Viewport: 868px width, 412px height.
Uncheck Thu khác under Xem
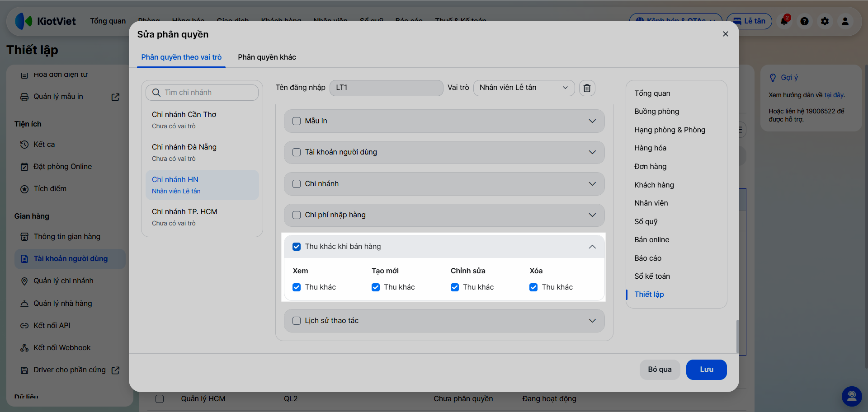297,287
